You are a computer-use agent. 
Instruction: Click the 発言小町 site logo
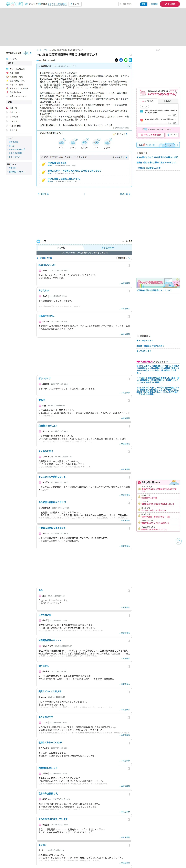(x=14, y=4)
